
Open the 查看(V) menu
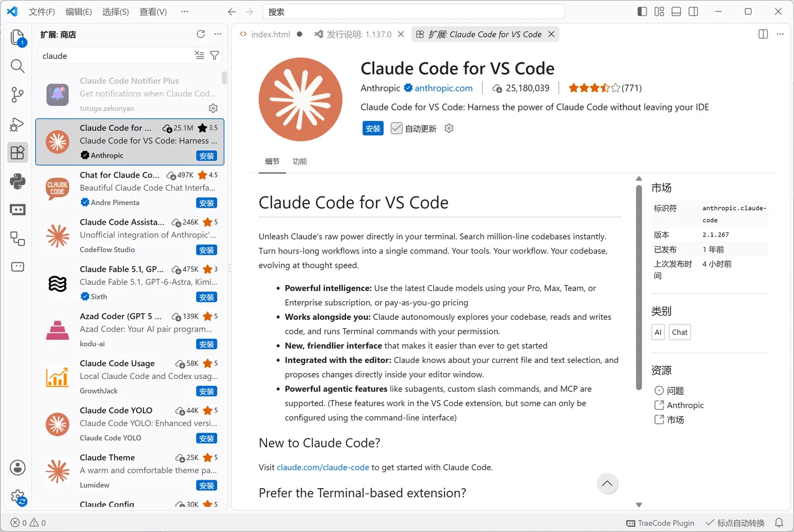tap(153, 11)
